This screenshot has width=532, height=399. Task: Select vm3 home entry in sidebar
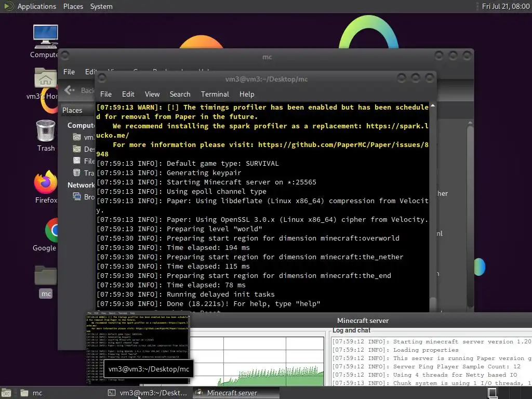[84, 137]
